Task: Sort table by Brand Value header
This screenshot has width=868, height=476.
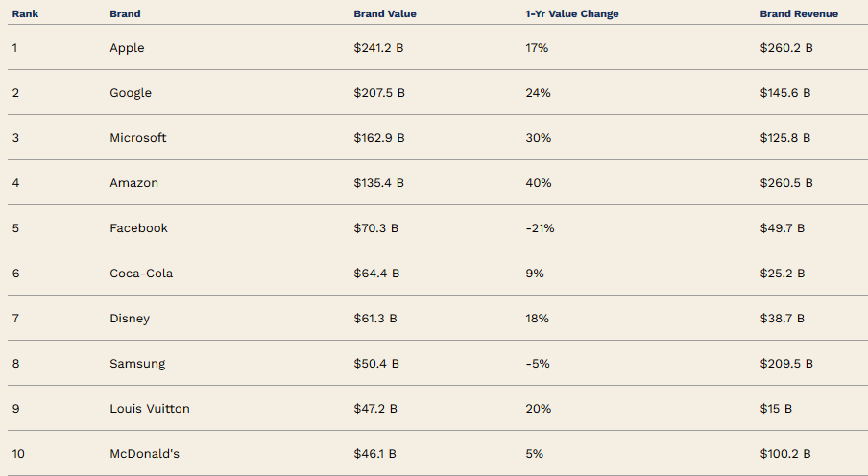Action: point(385,13)
